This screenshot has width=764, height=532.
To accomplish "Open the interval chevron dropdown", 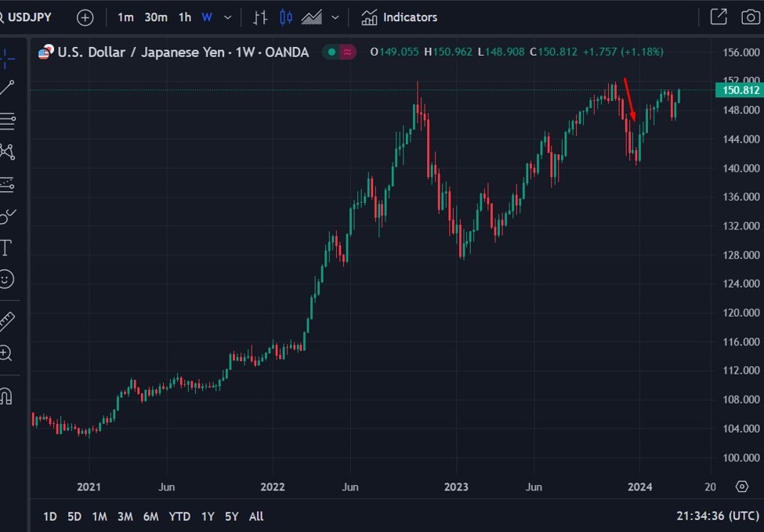I will pyautogui.click(x=226, y=16).
